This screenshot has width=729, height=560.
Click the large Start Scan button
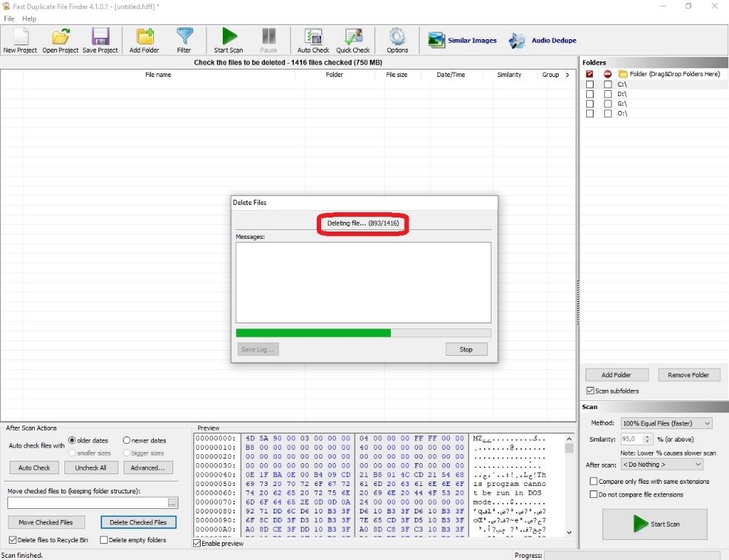(x=654, y=524)
